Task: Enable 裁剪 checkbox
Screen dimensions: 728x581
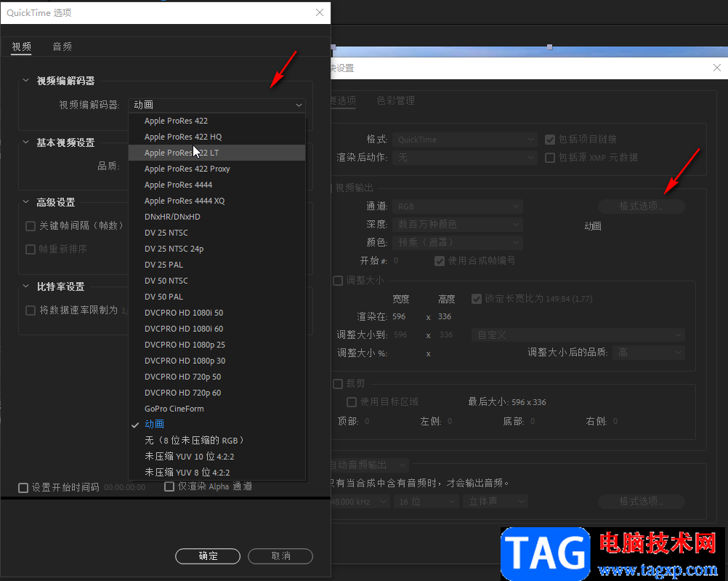Action: click(338, 383)
